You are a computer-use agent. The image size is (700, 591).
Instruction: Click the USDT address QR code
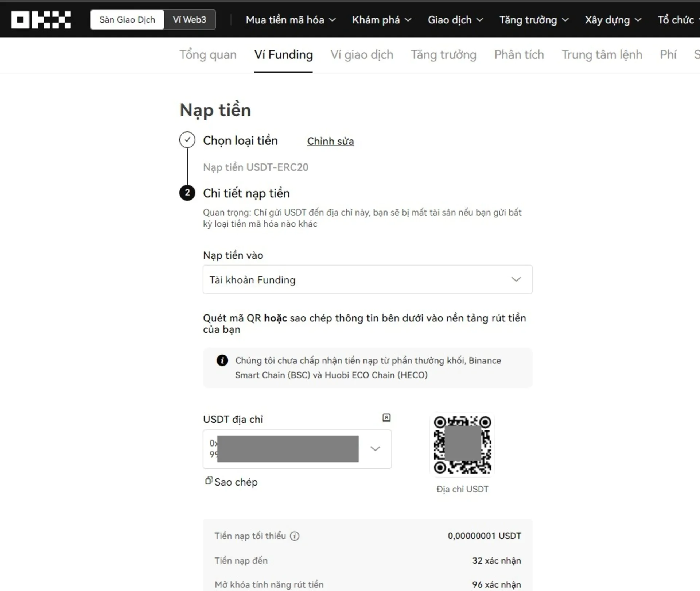462,445
